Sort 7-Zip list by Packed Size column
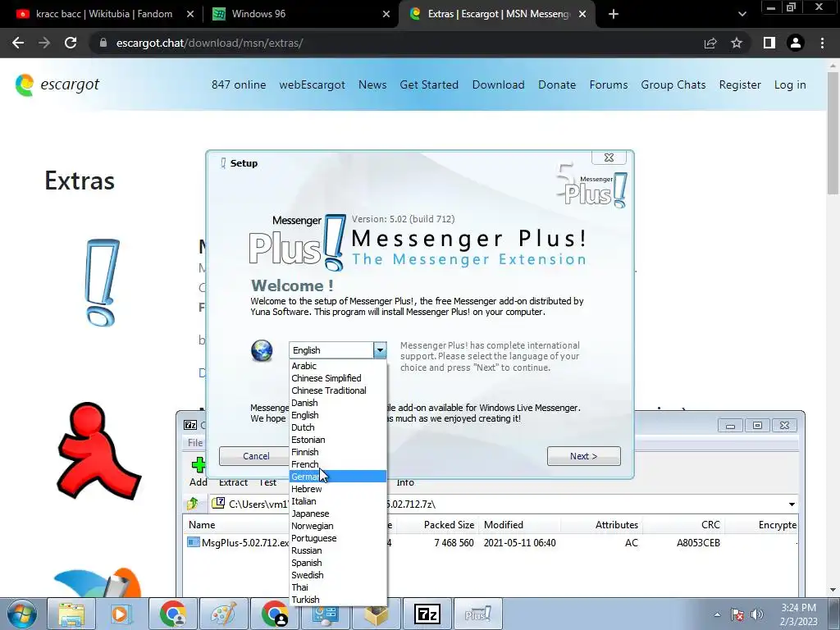Image resolution: width=840 pixels, height=630 pixels. 449,525
